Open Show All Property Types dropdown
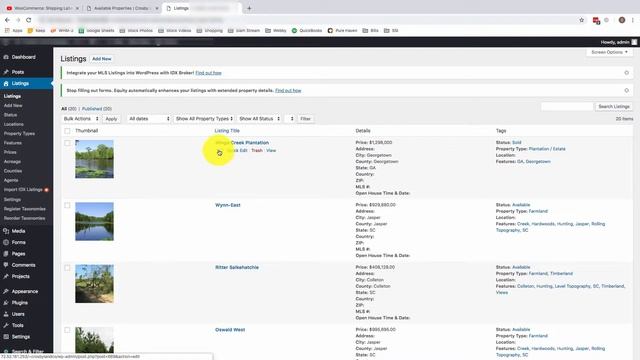 point(204,119)
